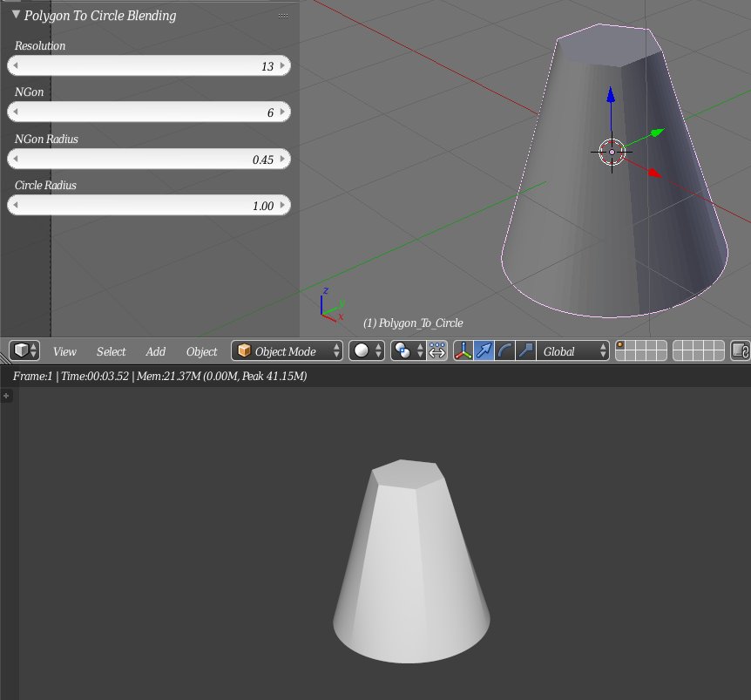Image resolution: width=751 pixels, height=700 pixels.
Task: Click the NGon Radius value field
Action: tap(148, 160)
